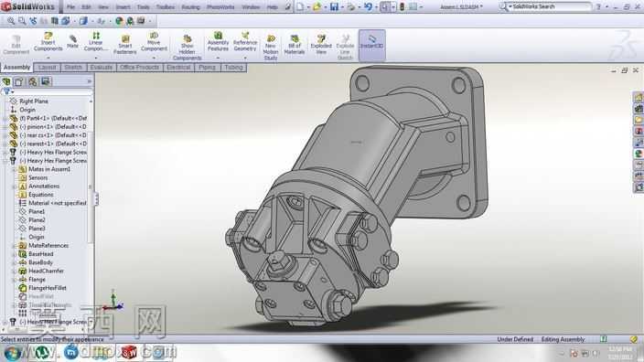Screen dimensions: 644x362
Task: Open Undo dropdown arrow
Action: pyautogui.click(x=376, y=7)
